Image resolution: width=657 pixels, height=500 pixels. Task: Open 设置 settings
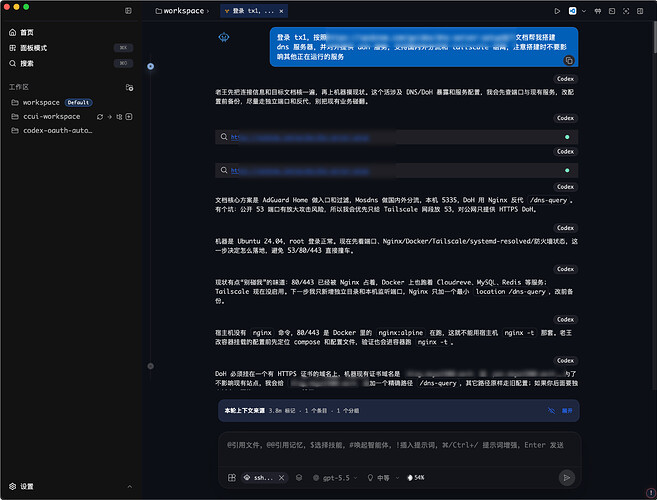tap(21, 486)
